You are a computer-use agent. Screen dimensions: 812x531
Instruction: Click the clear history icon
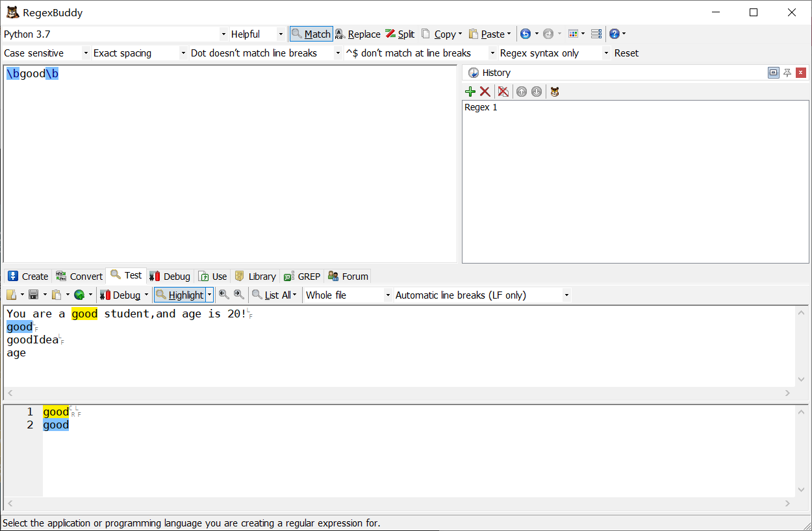(x=503, y=92)
